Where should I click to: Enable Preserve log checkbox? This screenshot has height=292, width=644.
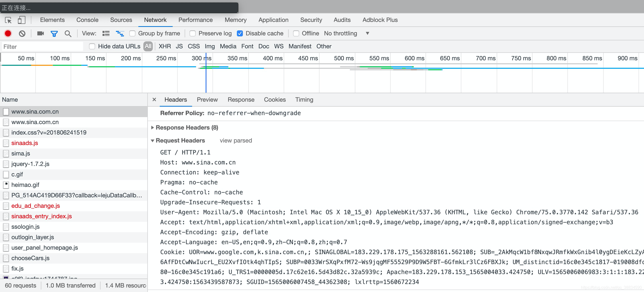pyautogui.click(x=193, y=34)
